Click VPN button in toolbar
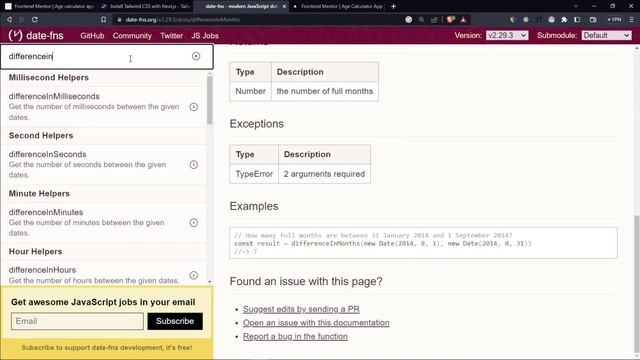The image size is (640, 360). point(614,19)
